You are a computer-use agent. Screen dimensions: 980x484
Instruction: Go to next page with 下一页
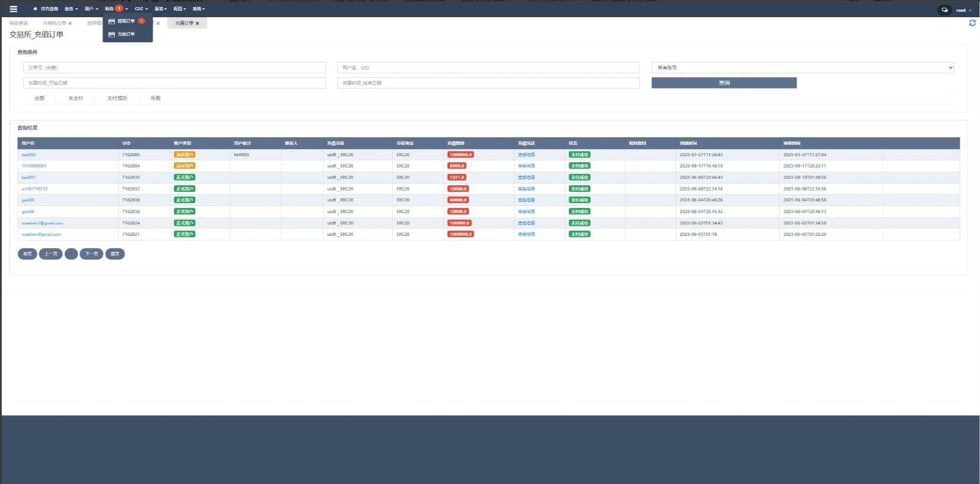(91, 254)
